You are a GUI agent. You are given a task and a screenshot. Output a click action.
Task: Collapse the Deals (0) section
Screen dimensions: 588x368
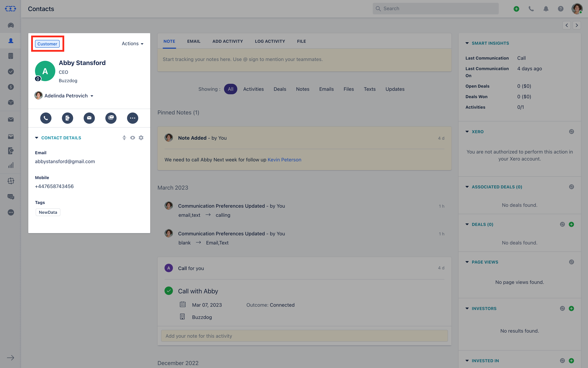pos(467,224)
